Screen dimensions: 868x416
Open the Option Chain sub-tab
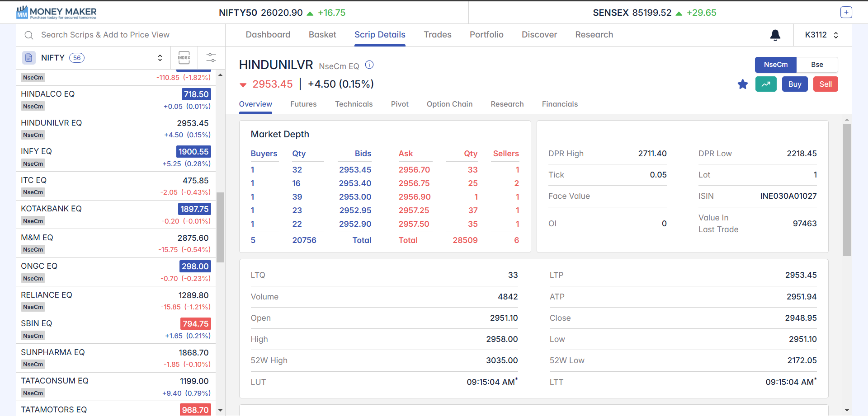(449, 104)
